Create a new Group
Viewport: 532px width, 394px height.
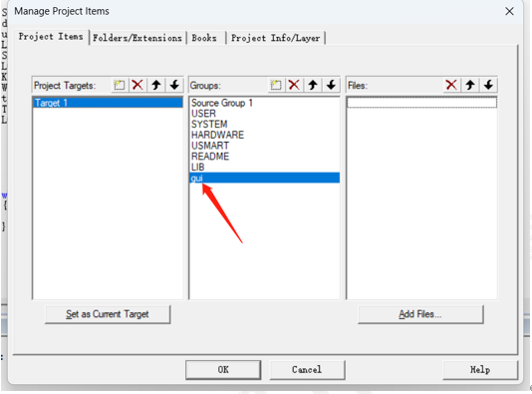276,85
